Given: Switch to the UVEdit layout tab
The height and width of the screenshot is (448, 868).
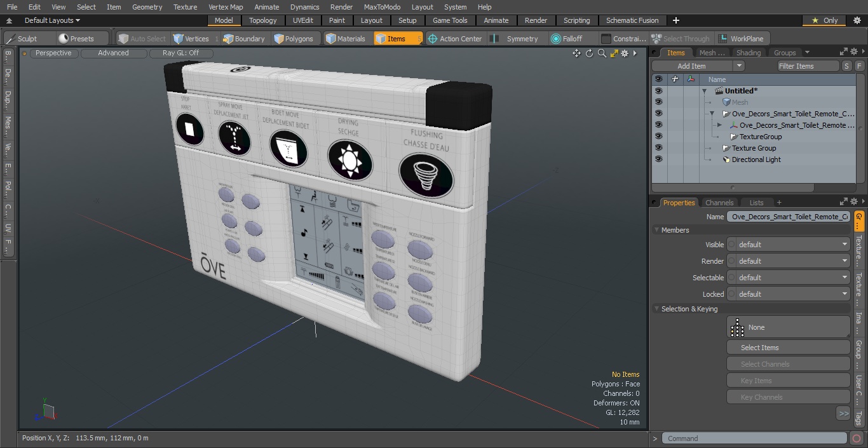Looking at the screenshot, I should tap(303, 20).
